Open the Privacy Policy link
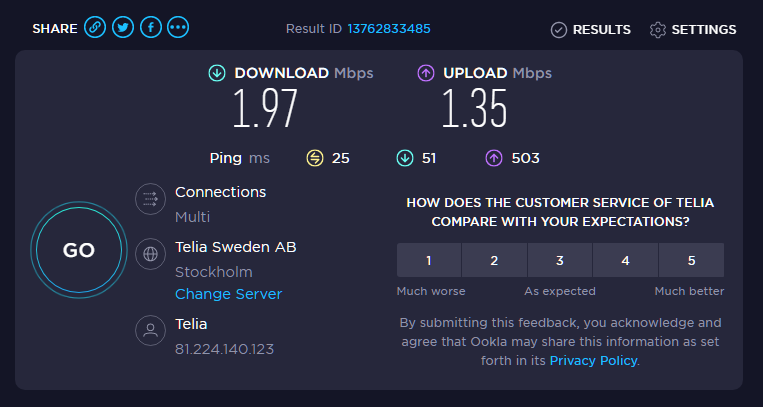763x407 pixels. (x=593, y=361)
